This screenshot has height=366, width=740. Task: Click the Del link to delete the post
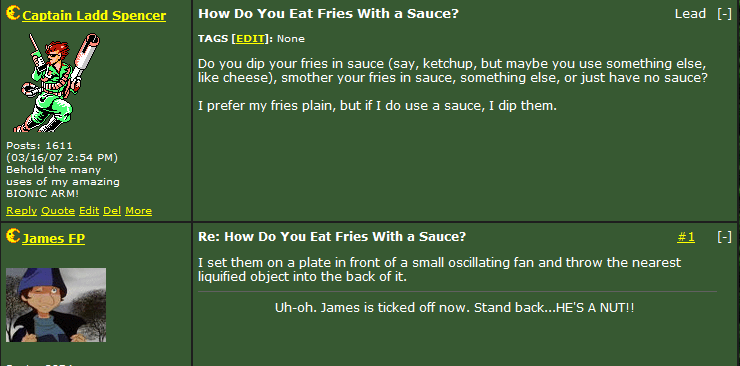112,211
